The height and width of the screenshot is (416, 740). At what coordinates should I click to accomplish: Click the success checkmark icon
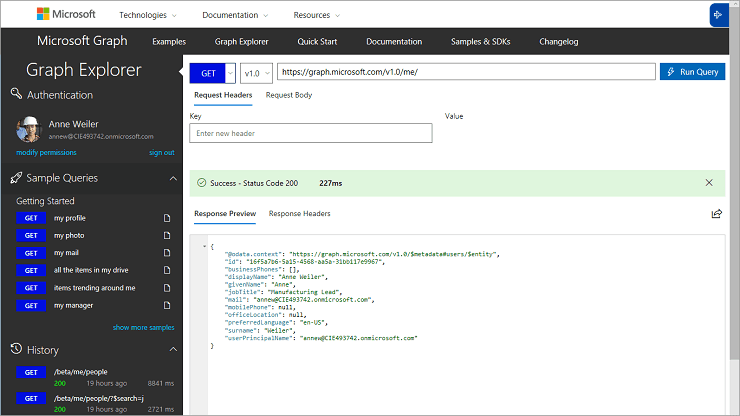(x=202, y=183)
